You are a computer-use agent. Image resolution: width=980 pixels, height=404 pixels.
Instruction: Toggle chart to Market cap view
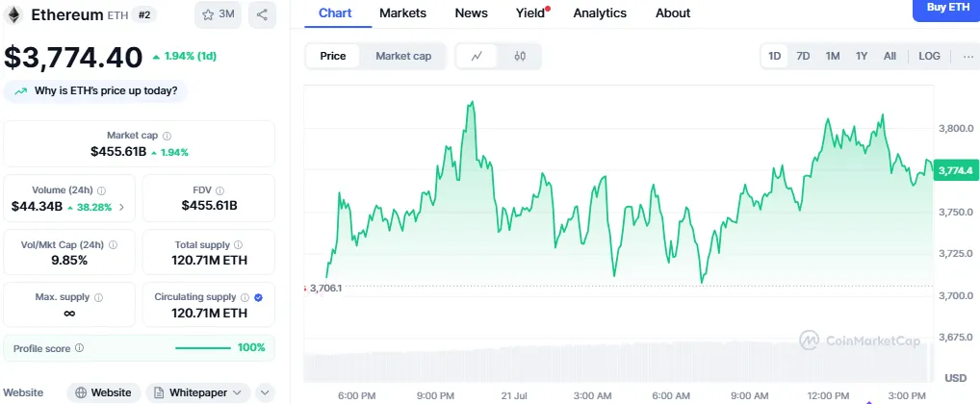(403, 56)
